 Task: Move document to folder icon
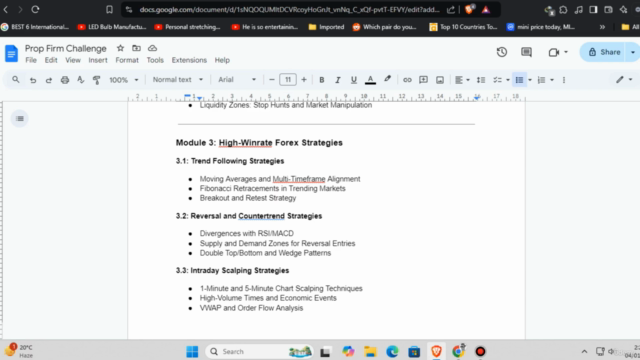coord(136,48)
